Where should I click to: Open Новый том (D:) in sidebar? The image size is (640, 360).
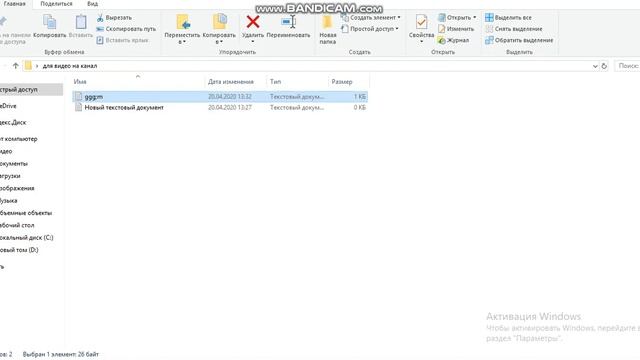(19, 250)
